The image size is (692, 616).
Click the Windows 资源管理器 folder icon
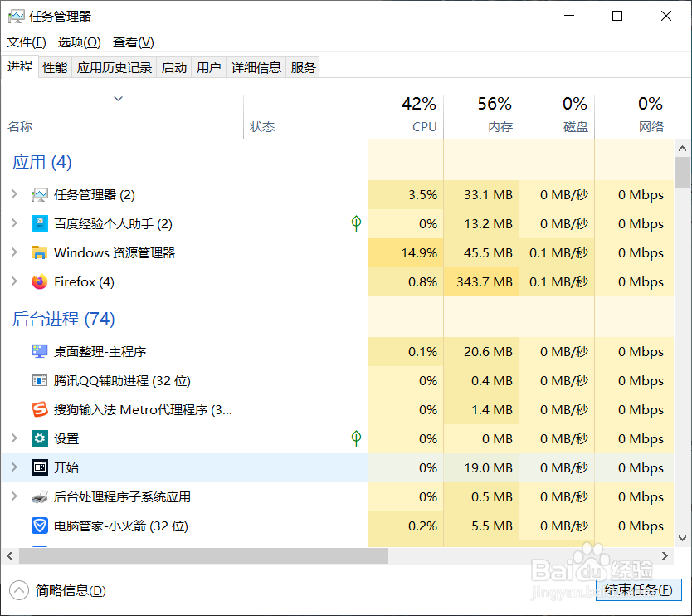(x=40, y=252)
